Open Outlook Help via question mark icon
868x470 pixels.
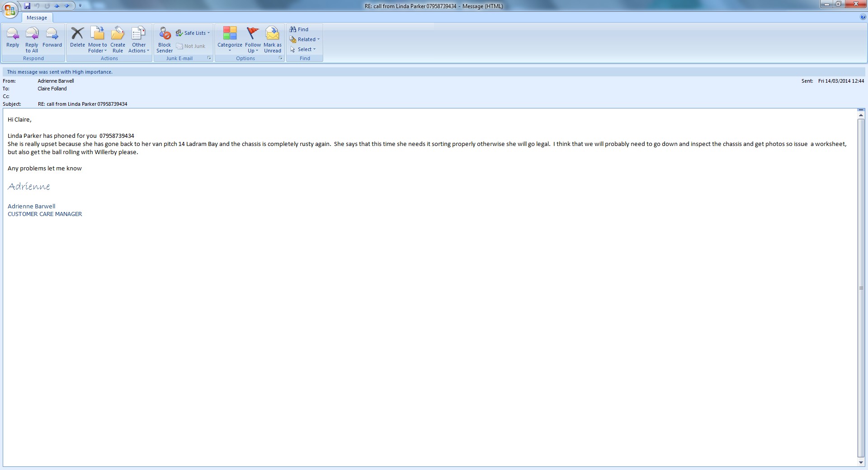point(863,17)
